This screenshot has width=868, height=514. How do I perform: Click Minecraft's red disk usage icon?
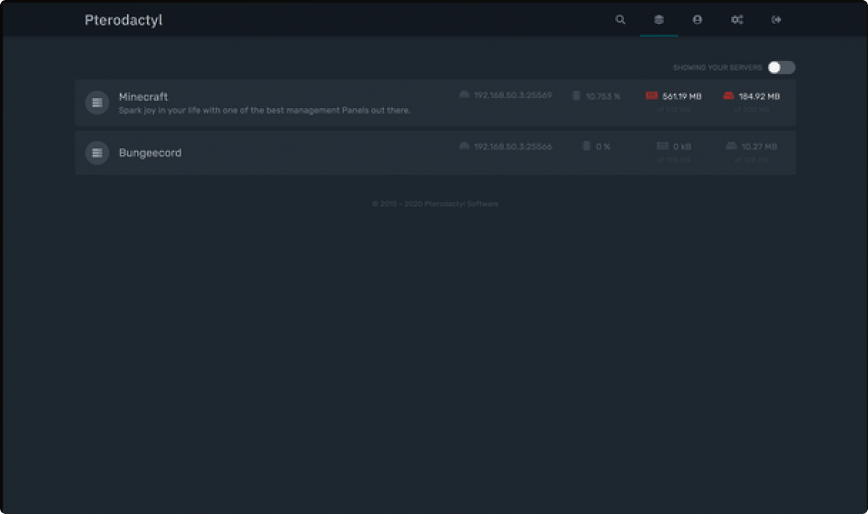click(728, 96)
